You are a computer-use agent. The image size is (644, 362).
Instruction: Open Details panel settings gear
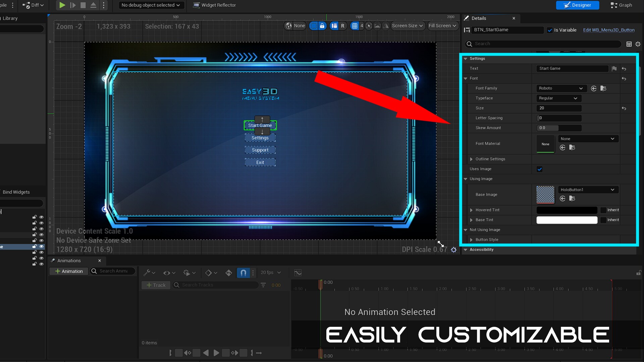[638, 44]
